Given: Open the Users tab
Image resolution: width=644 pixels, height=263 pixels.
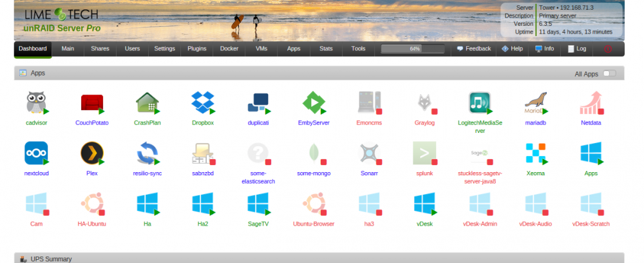Looking at the screenshot, I should tap(132, 48).
